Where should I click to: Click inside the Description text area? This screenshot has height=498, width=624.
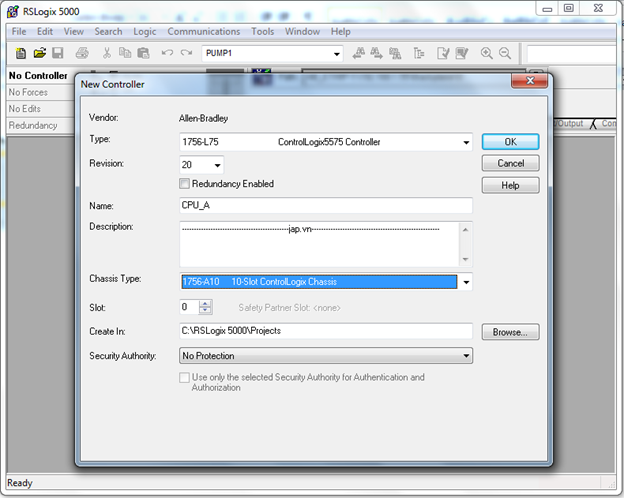(320, 244)
